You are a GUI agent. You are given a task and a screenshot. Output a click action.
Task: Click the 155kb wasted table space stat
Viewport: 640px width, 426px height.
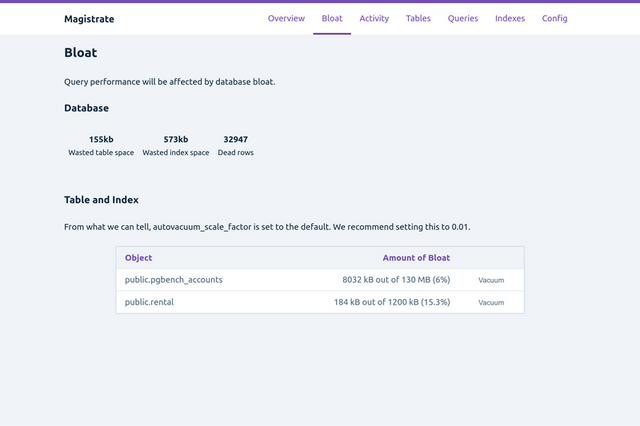[x=101, y=140]
